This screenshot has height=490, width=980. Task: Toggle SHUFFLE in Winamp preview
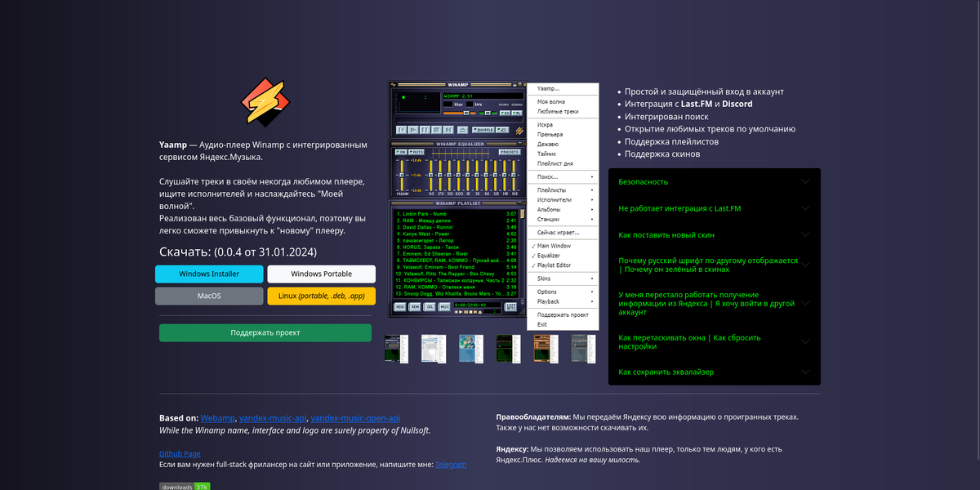point(483,130)
